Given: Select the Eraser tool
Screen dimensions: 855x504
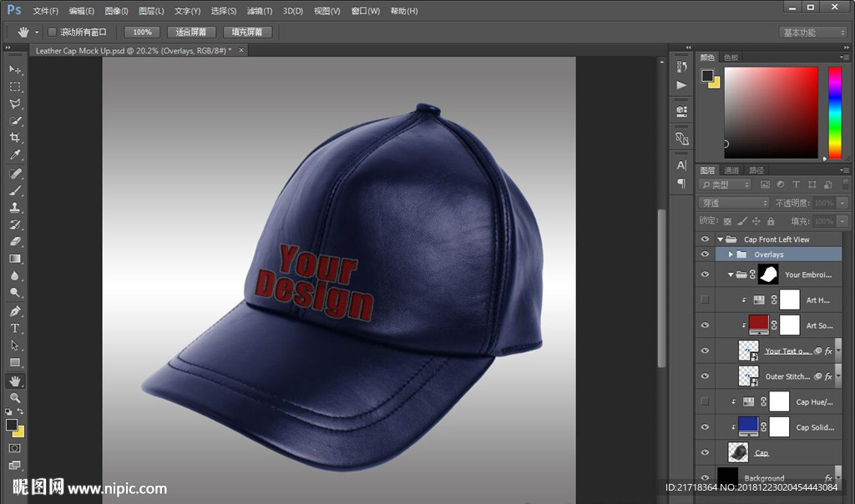Looking at the screenshot, I should (15, 241).
